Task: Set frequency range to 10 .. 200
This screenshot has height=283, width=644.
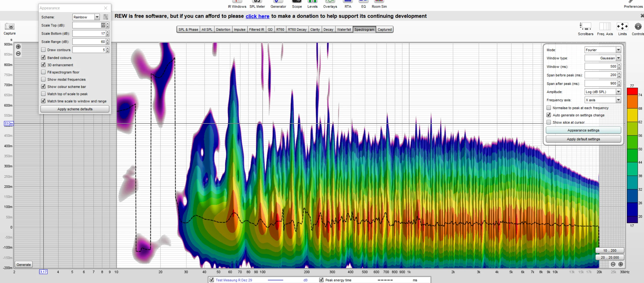Action: 609,251
